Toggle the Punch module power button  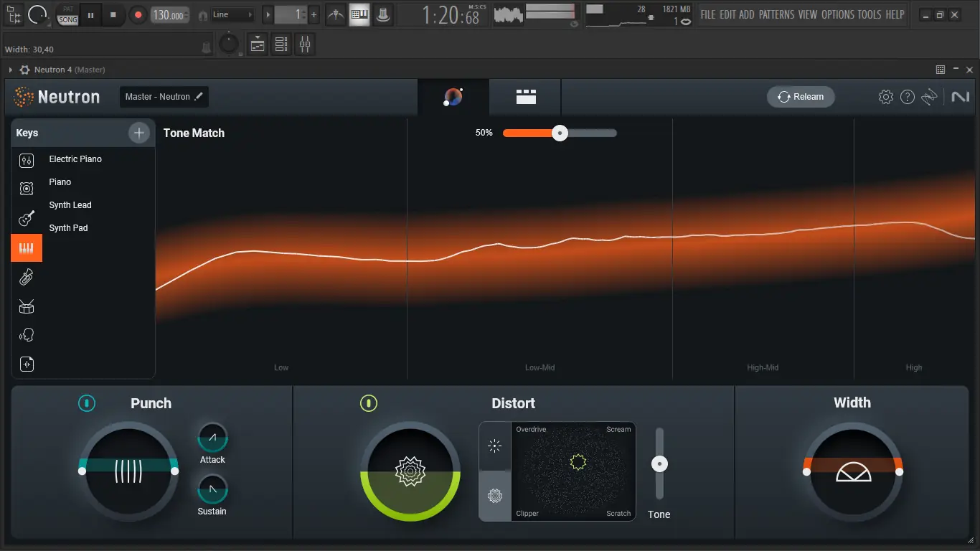pyautogui.click(x=87, y=403)
